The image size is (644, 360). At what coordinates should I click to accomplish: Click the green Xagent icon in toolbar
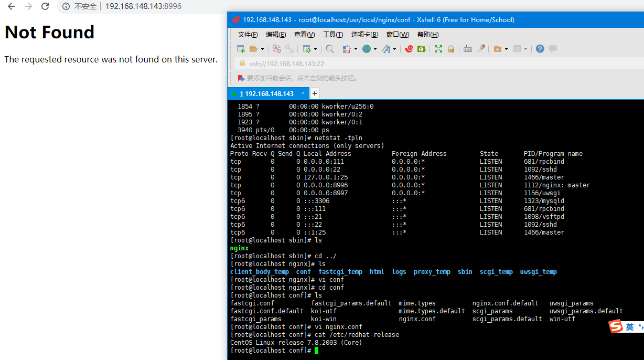[x=421, y=49]
